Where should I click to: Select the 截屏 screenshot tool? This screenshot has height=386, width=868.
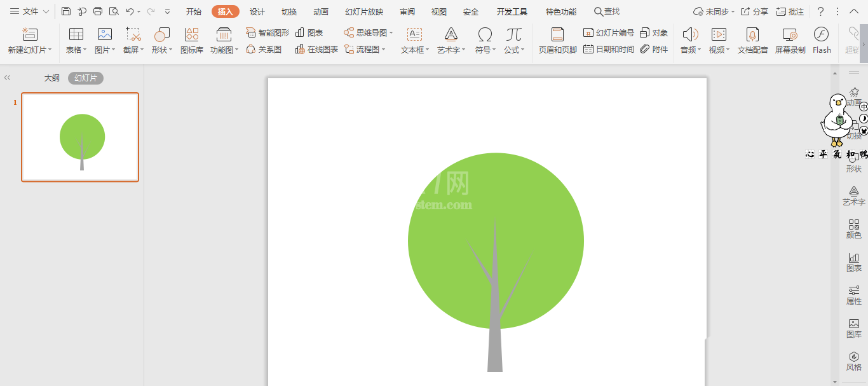coord(133,40)
